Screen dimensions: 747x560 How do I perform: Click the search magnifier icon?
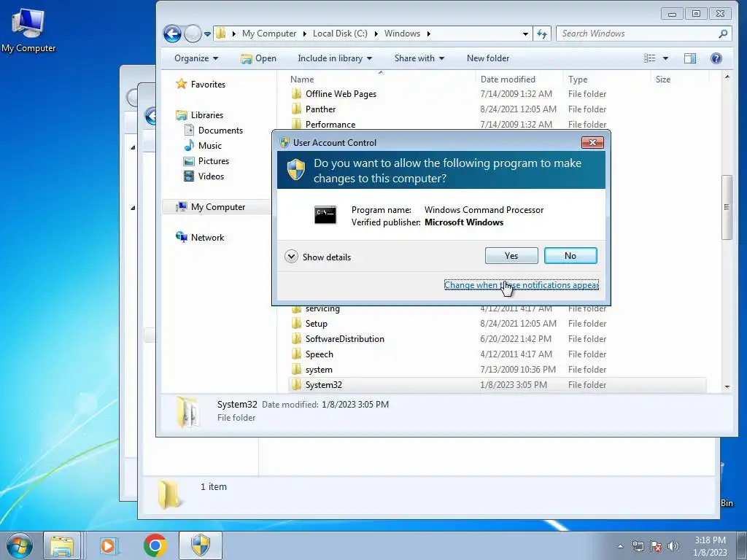723,34
